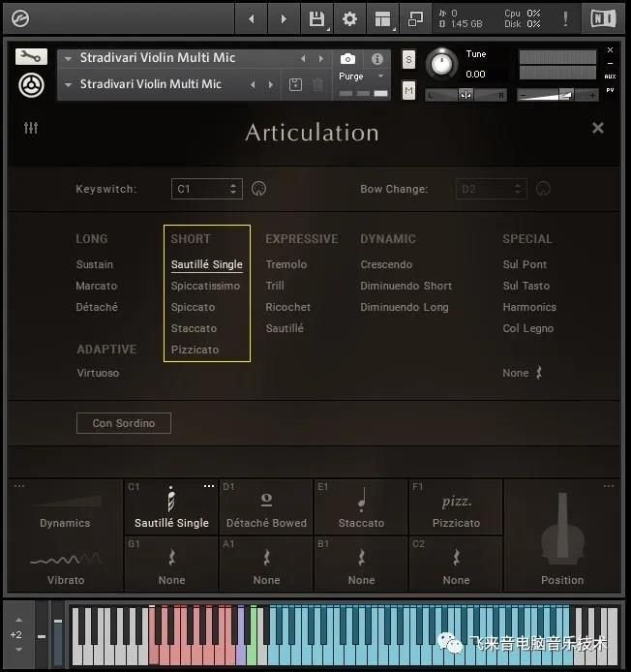Viewport: 631px width, 672px height.
Task: Open the Dynamics control panel
Action: (65, 512)
